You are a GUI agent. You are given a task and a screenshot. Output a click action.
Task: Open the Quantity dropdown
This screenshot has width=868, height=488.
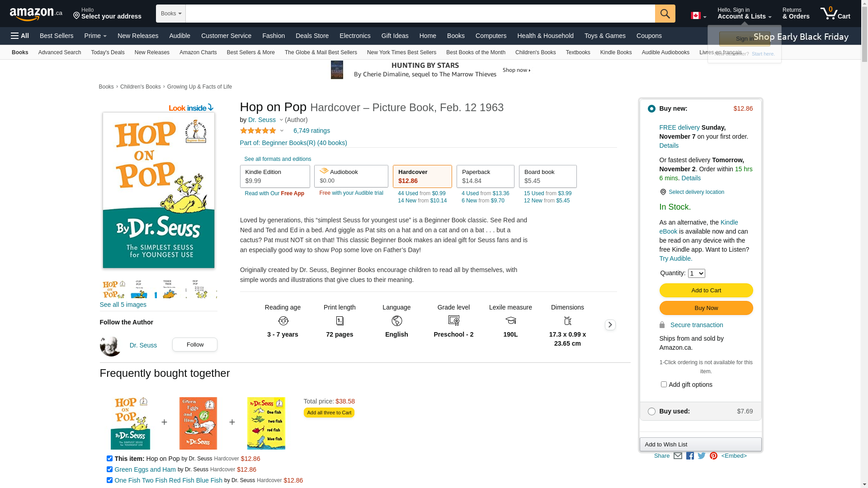click(x=696, y=273)
